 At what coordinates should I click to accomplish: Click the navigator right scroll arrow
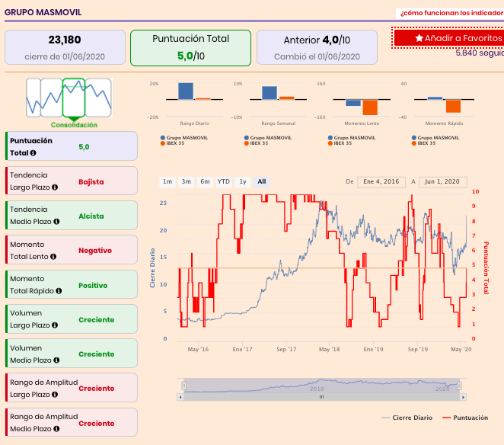(463, 398)
